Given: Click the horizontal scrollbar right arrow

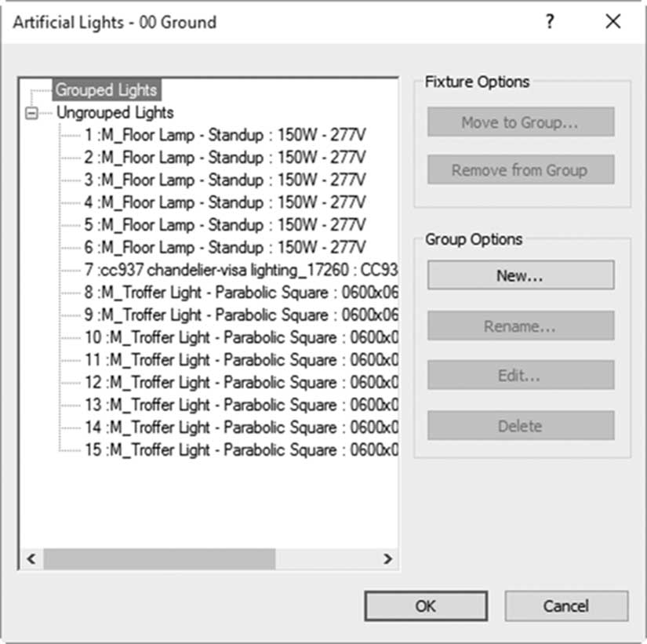Looking at the screenshot, I should click(x=387, y=559).
